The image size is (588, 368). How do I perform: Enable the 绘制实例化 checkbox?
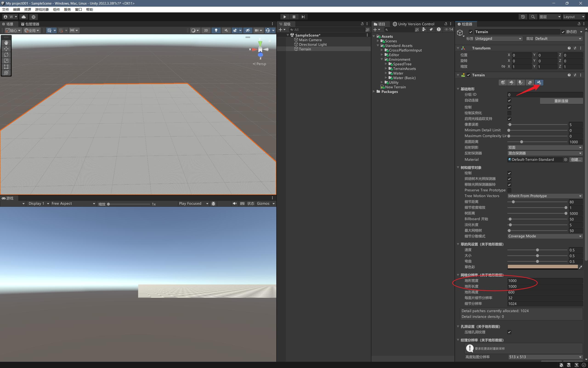(x=509, y=113)
